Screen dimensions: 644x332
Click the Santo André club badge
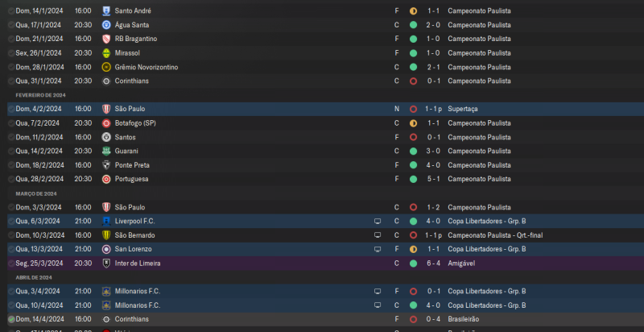pos(106,11)
